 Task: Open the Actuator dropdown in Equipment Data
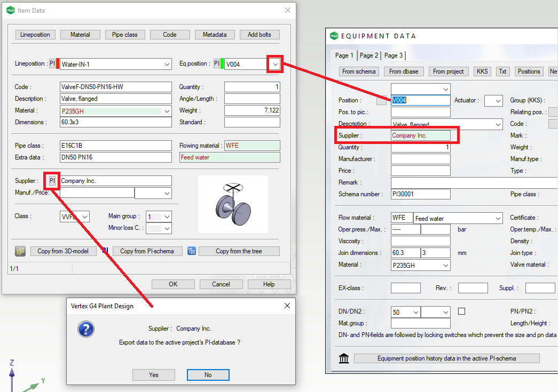498,101
